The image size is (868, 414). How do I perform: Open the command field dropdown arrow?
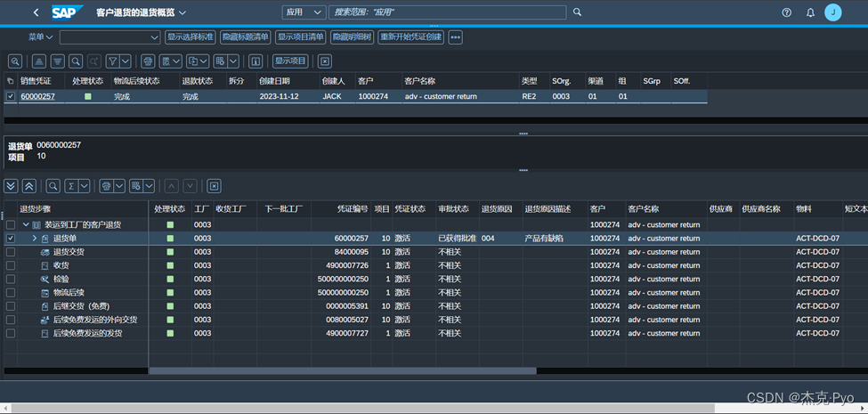point(154,37)
